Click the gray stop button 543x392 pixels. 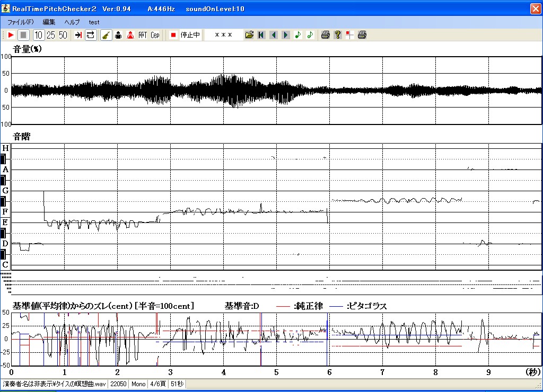point(23,35)
